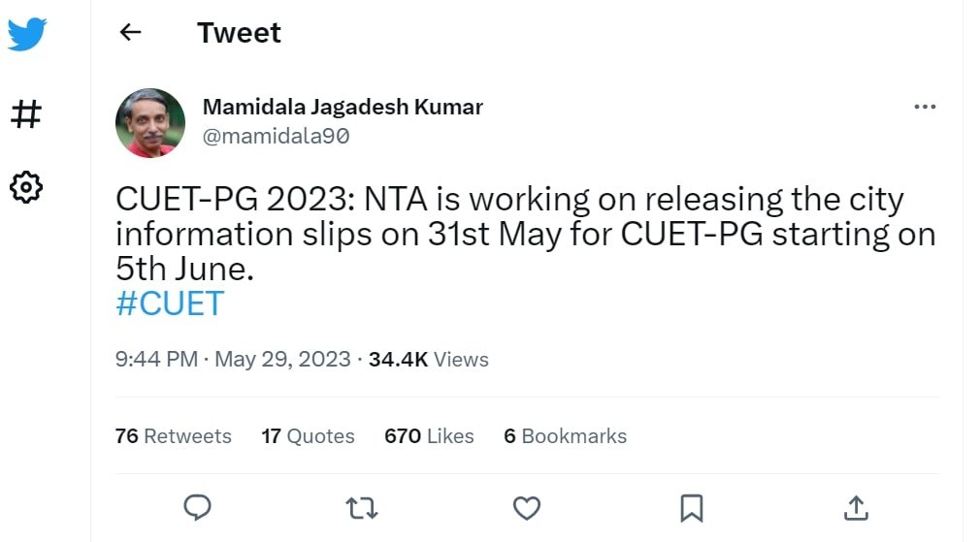View the 76 Retweets list
Screen dimensions: 980x542
173,436
